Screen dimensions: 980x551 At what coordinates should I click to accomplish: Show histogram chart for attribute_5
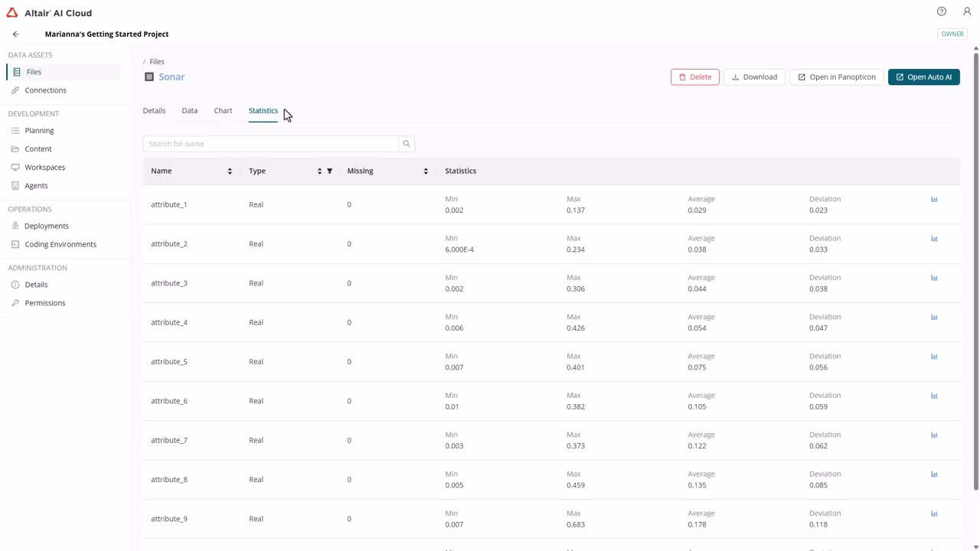tap(934, 356)
